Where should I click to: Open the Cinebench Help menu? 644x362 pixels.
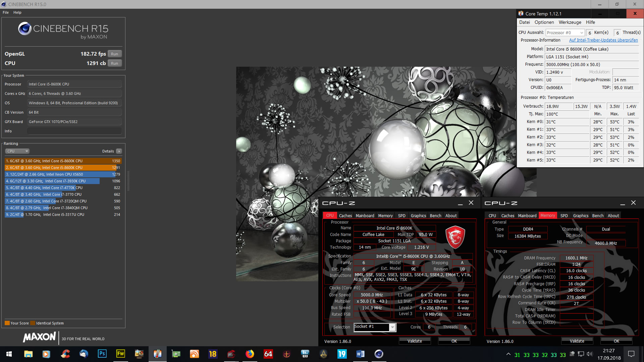[x=17, y=12]
